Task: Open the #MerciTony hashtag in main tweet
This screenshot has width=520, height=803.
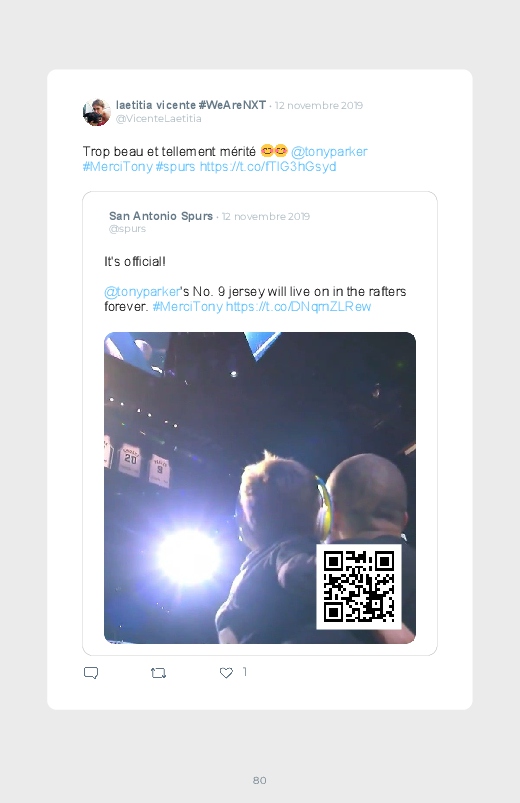Action: click(117, 167)
